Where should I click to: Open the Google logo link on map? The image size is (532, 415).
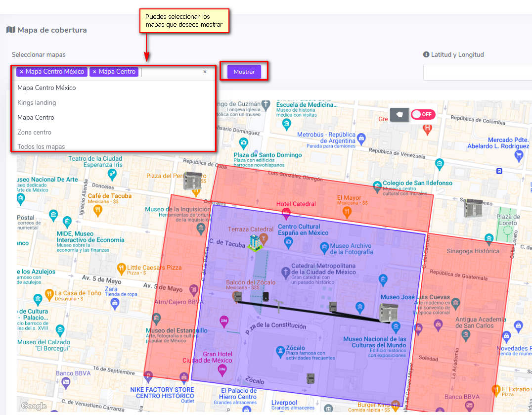click(34, 406)
